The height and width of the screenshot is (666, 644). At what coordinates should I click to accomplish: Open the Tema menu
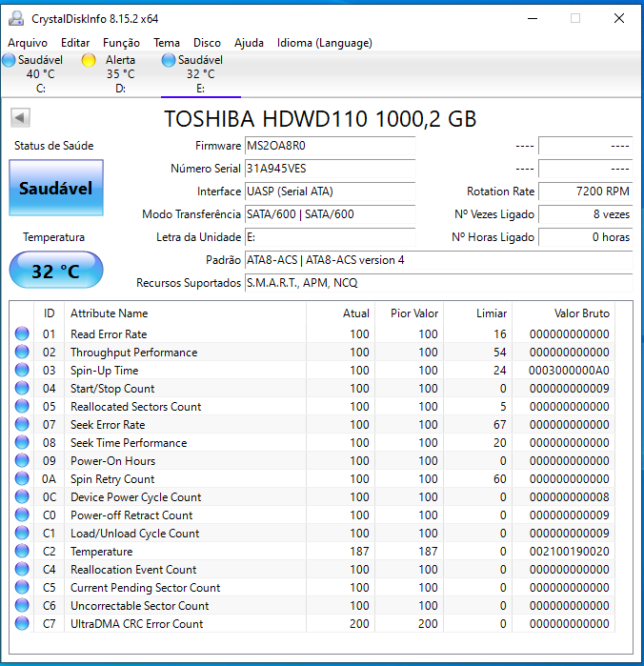tap(167, 43)
